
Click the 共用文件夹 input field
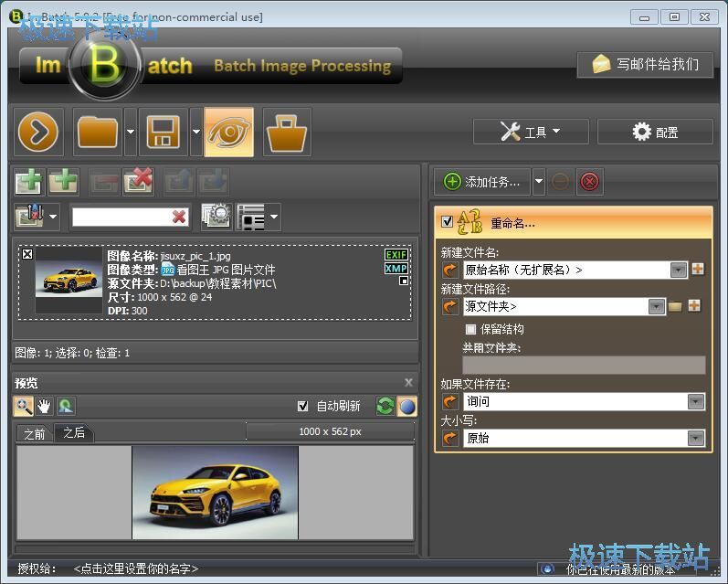[x=584, y=365]
